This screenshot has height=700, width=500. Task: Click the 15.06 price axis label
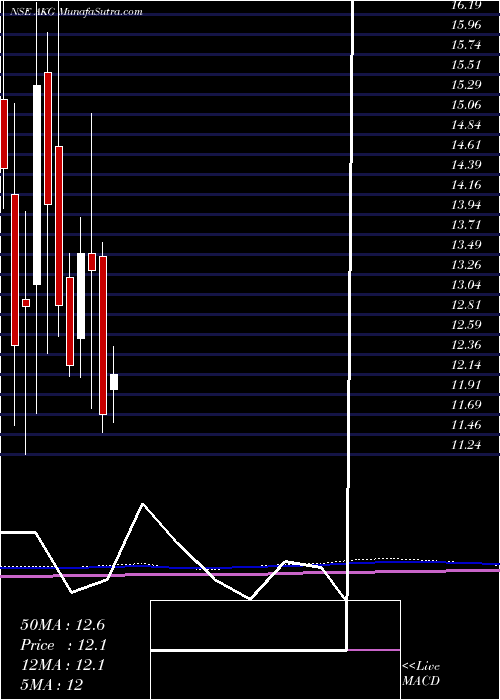pos(466,105)
